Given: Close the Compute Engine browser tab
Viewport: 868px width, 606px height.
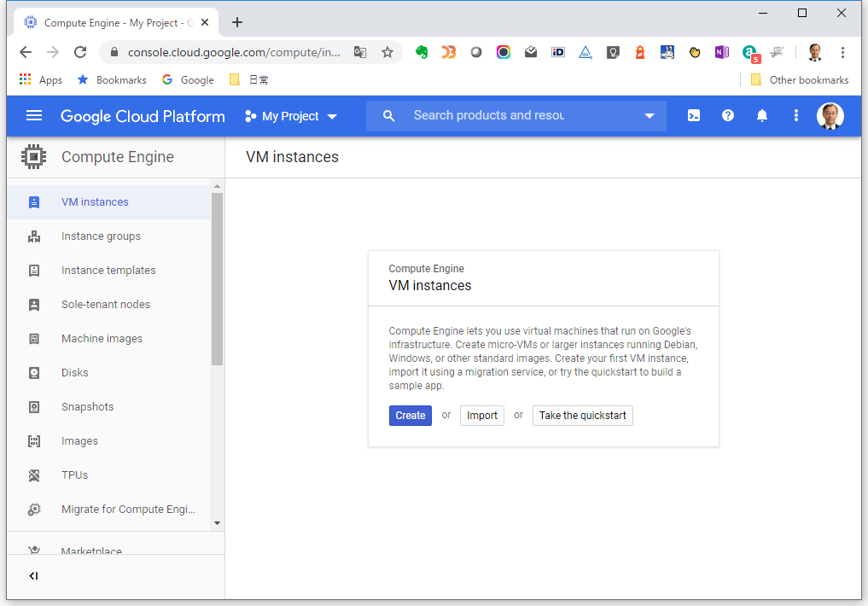Looking at the screenshot, I should coord(205,23).
